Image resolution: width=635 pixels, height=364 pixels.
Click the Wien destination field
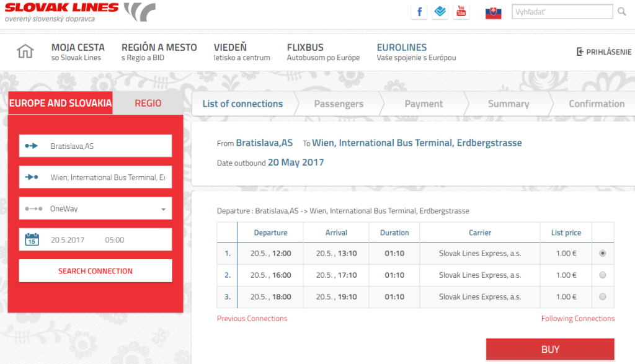point(95,177)
